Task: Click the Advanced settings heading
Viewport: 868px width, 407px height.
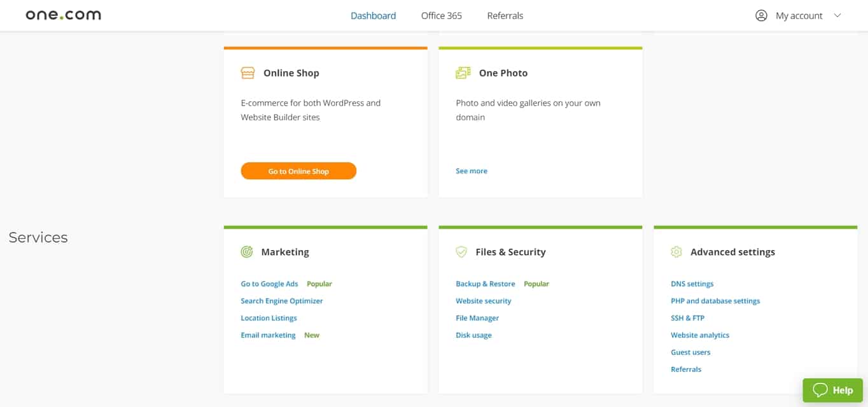Action: coord(733,252)
